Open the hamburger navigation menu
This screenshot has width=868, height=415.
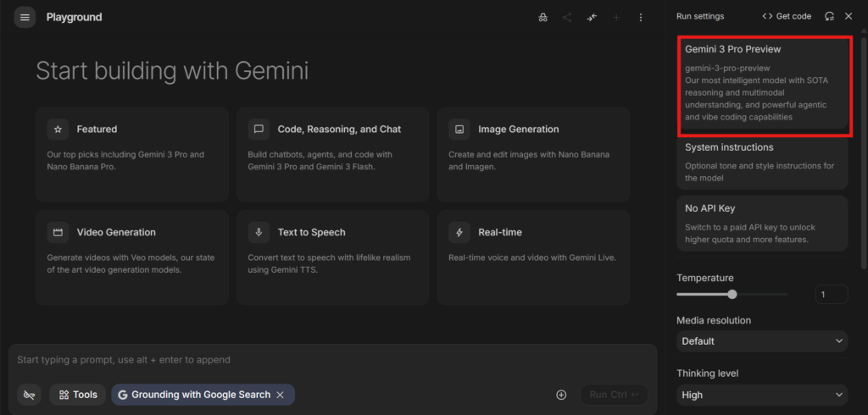25,17
